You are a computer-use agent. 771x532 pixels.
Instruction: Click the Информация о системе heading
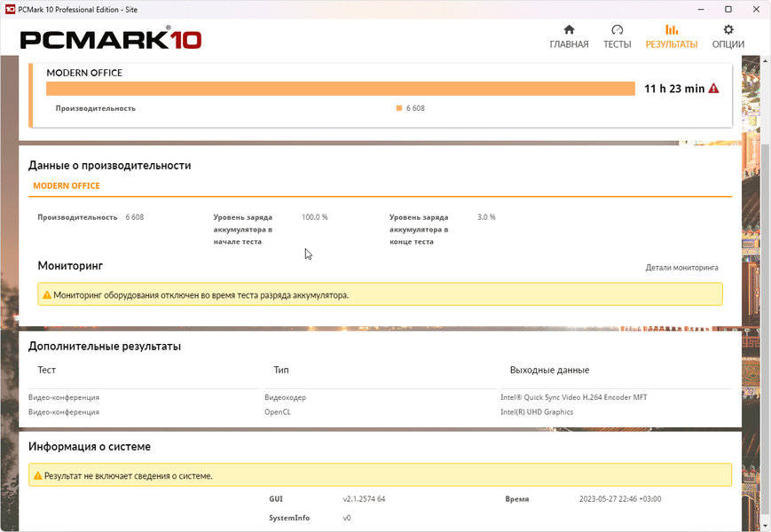tap(90, 447)
